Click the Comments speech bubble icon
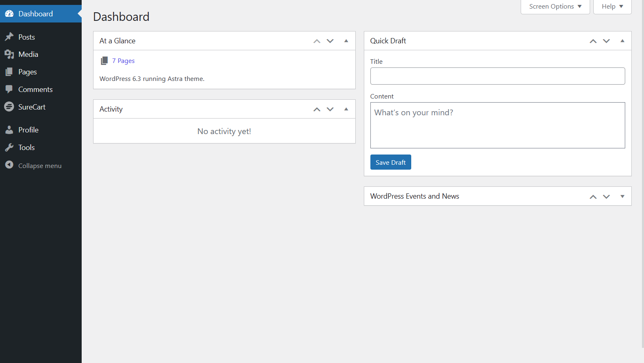 pyautogui.click(x=9, y=89)
